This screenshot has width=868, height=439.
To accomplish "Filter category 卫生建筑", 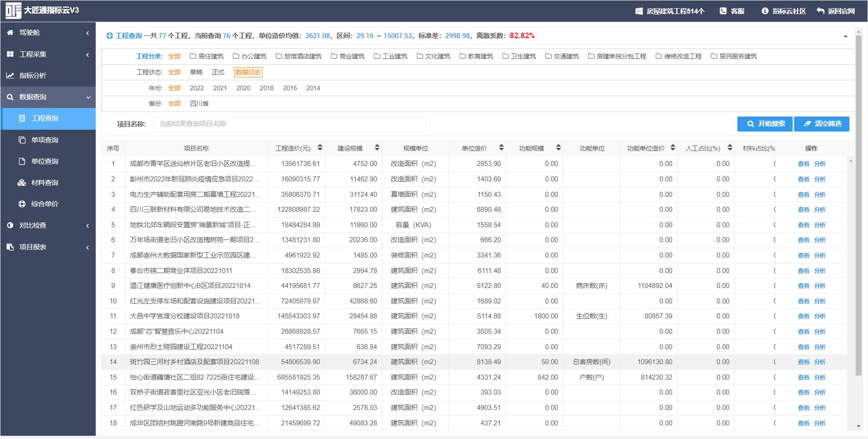I will point(519,56).
